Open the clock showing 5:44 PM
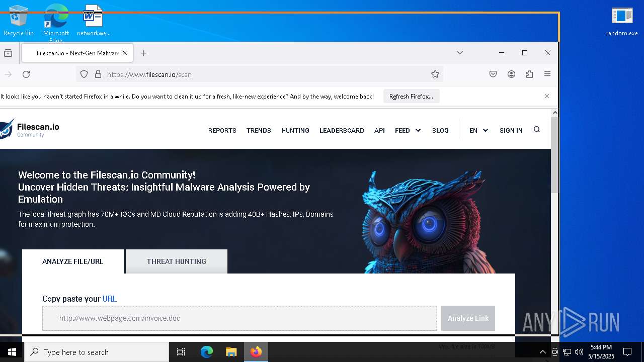The width and height of the screenshot is (644, 362). (601, 352)
